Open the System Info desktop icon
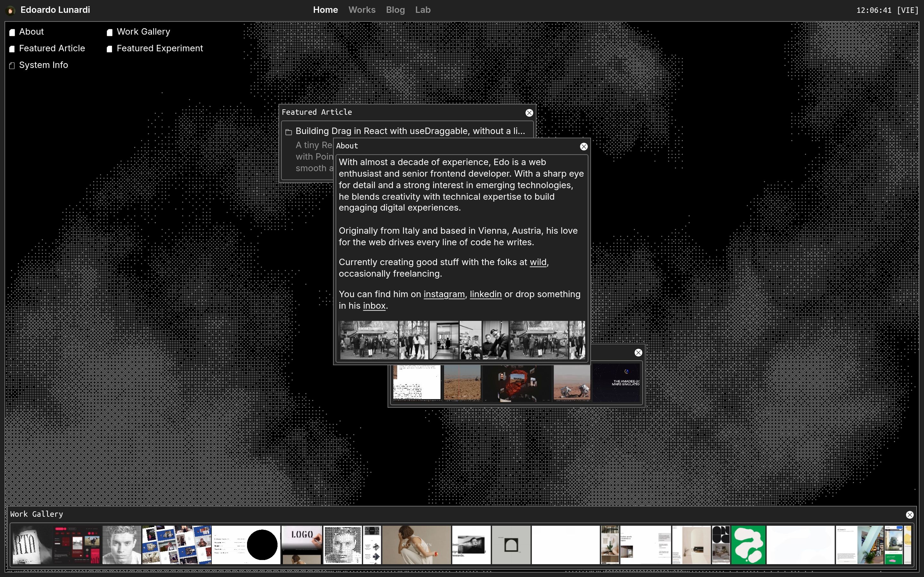The width and height of the screenshot is (924, 577). 12,66
